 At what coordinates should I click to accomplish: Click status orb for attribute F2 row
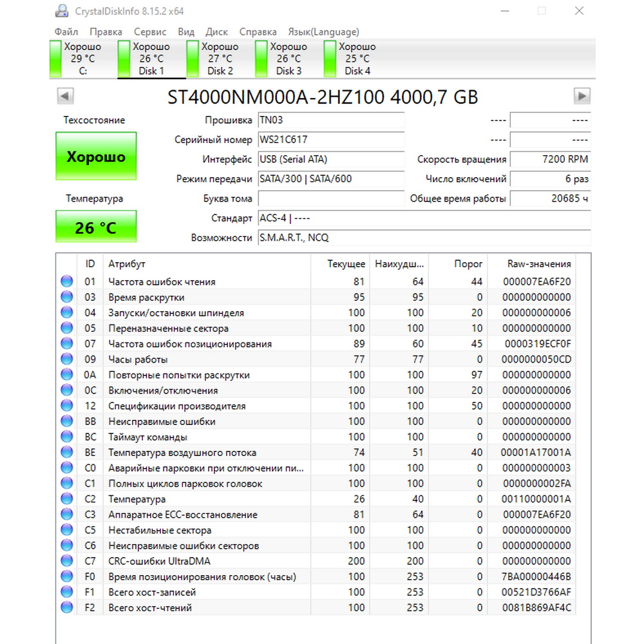[x=66, y=607]
